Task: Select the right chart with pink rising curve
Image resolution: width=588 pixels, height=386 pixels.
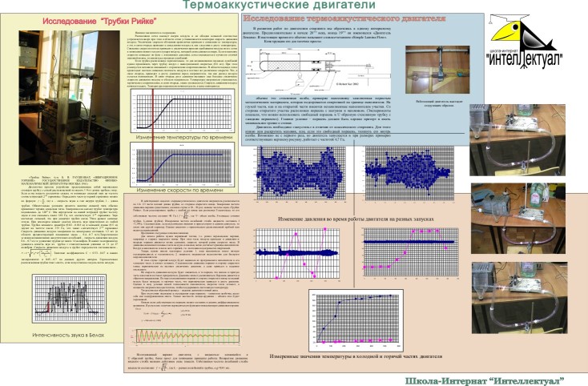Action: point(411,254)
